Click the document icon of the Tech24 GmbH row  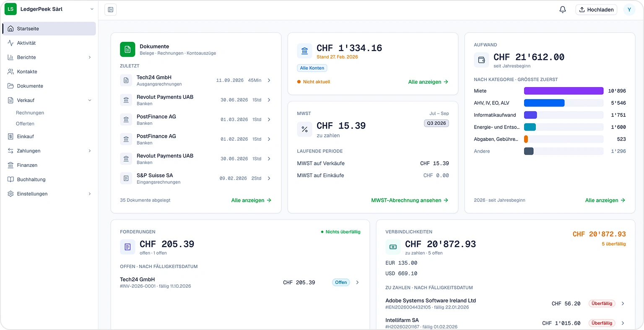[x=126, y=80]
